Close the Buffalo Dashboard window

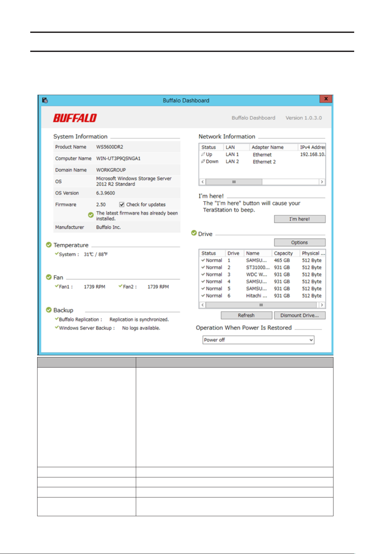point(326,99)
